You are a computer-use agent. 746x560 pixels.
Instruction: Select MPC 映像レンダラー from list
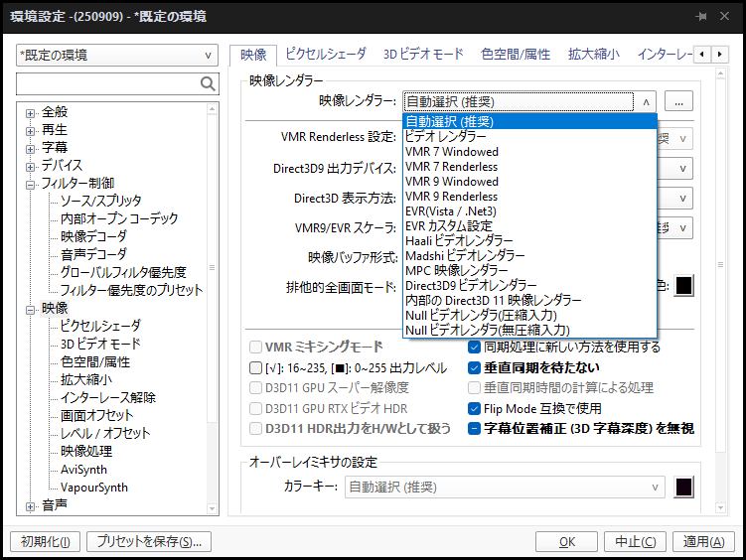(x=457, y=270)
